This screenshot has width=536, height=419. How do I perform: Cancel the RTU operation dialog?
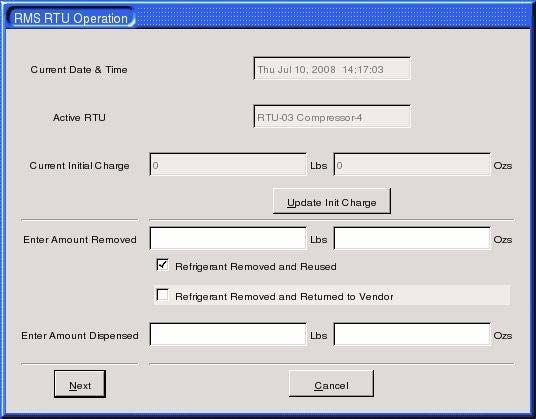331,384
